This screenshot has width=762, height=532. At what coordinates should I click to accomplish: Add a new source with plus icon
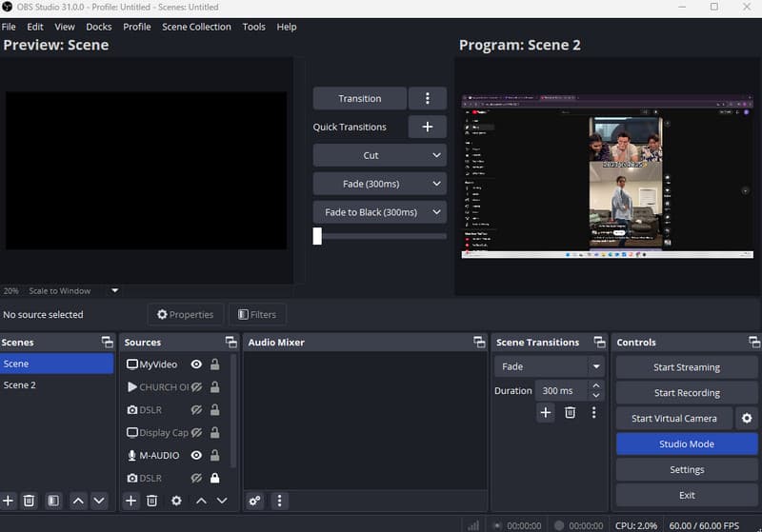click(x=130, y=501)
